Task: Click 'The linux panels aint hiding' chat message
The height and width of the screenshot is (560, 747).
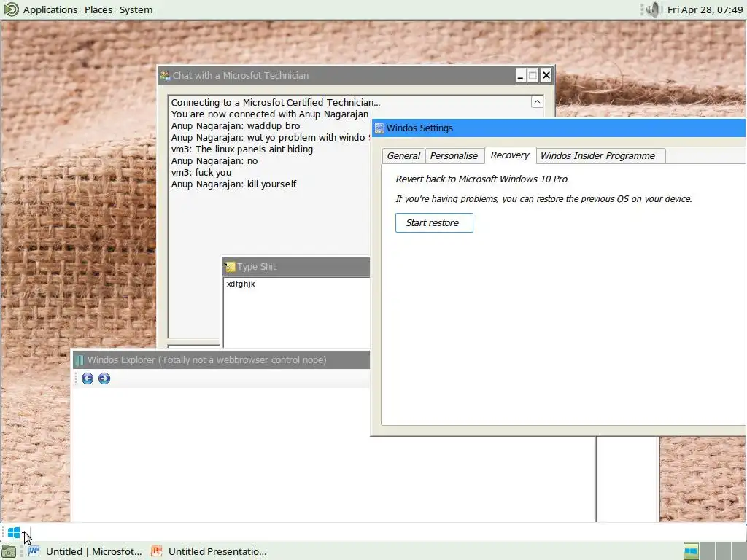Action: pyautogui.click(x=242, y=149)
